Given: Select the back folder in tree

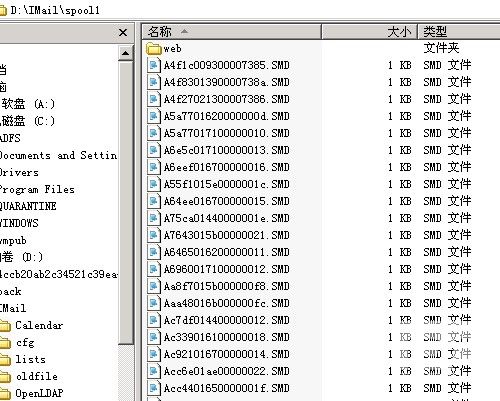Looking at the screenshot, I should tap(11, 292).
